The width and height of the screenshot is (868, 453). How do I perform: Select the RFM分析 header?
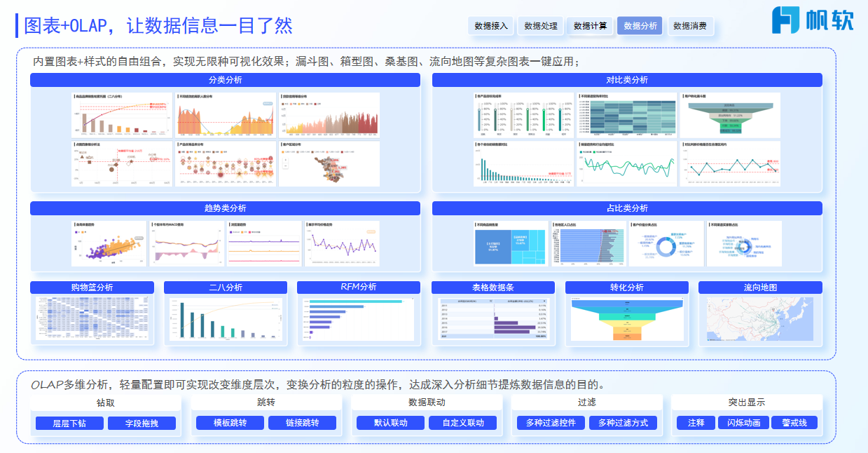[359, 288]
